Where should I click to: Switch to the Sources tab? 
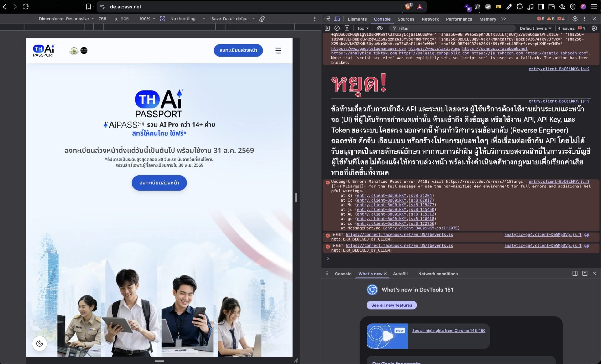click(406, 19)
